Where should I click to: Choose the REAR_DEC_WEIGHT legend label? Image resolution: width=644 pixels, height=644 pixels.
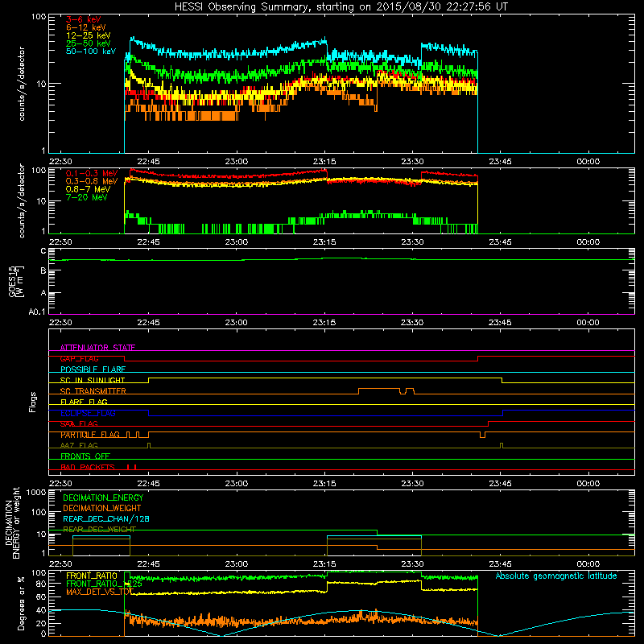point(99,530)
